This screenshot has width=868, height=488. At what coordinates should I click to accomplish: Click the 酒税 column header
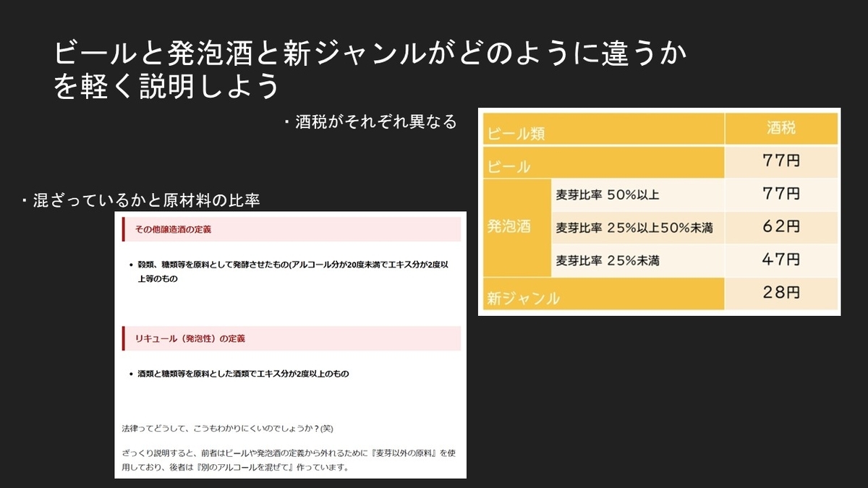point(782,129)
